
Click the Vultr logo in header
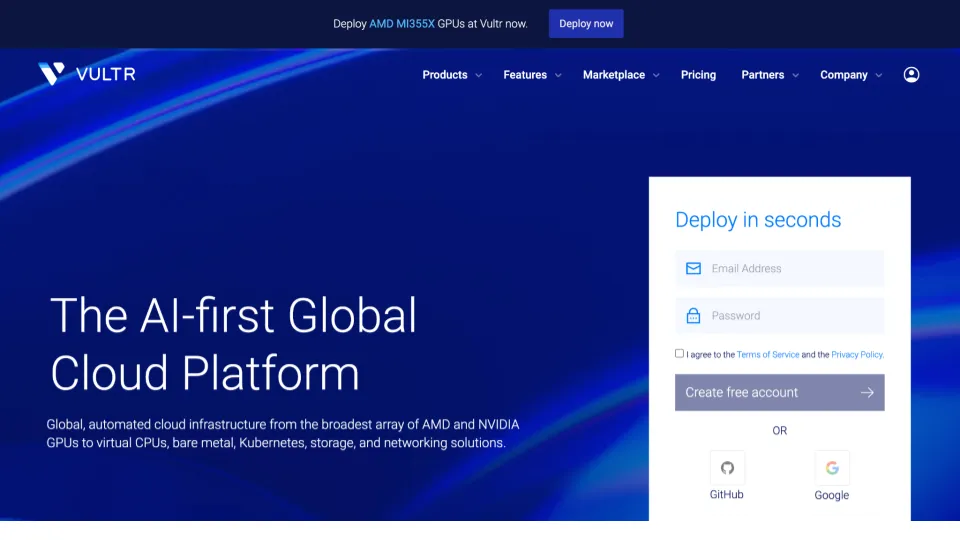point(86,74)
